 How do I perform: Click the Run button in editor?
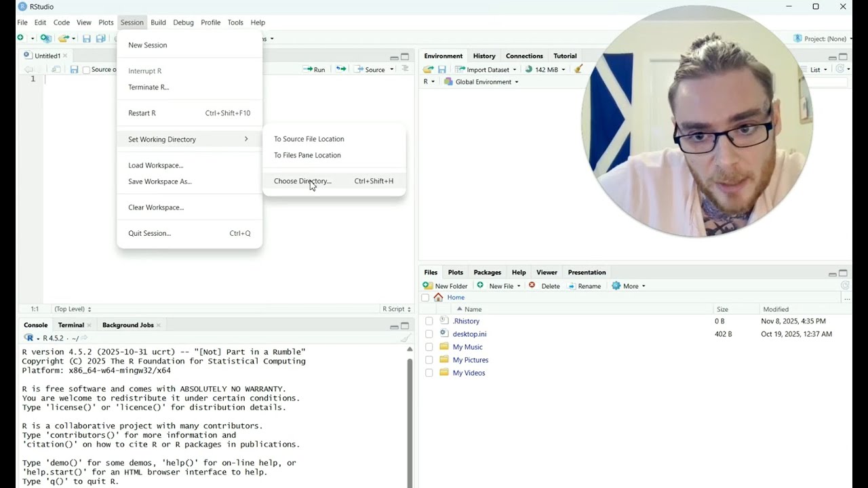coord(315,69)
